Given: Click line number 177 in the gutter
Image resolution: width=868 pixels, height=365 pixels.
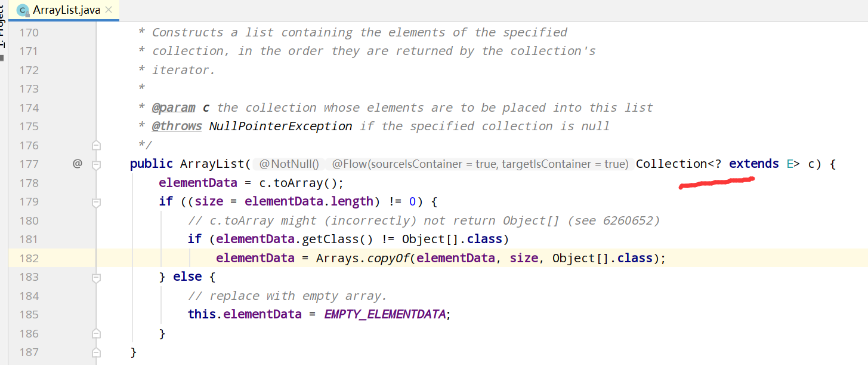Looking at the screenshot, I should point(29,164).
